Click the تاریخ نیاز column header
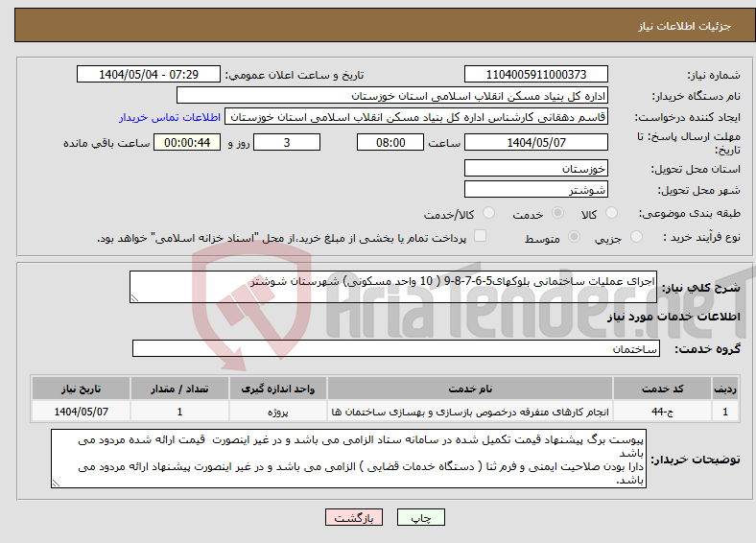Image resolution: width=756 pixels, height=543 pixels. tap(81, 389)
